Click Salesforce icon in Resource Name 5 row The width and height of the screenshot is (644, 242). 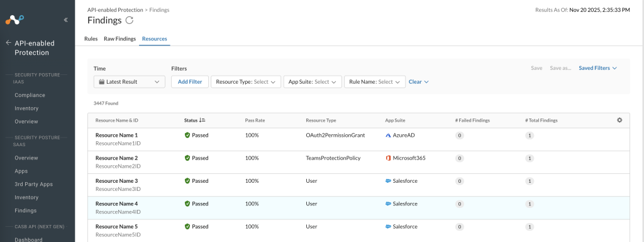pos(388,227)
